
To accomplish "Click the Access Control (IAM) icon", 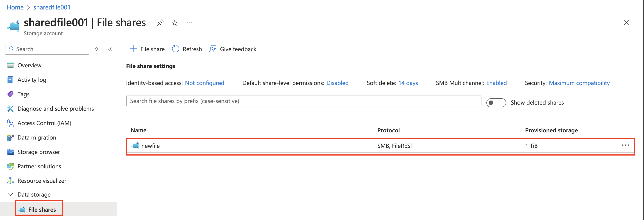I will (x=10, y=123).
